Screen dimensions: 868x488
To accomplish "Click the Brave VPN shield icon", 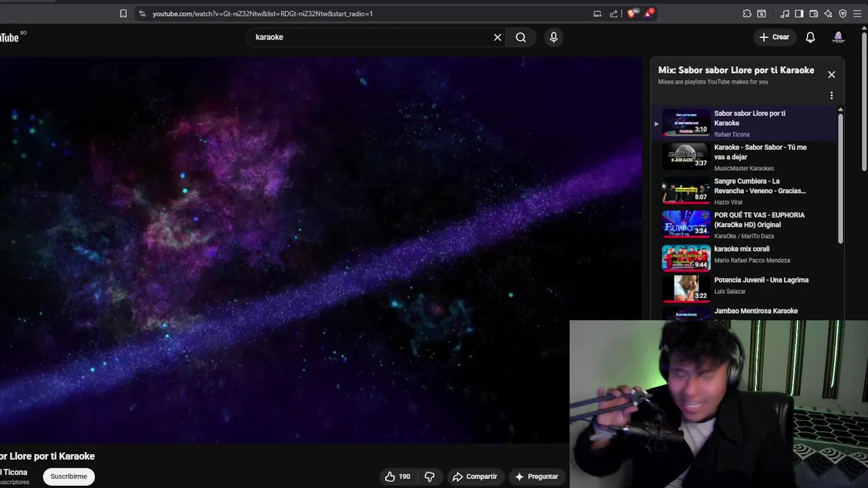I will 843,14.
